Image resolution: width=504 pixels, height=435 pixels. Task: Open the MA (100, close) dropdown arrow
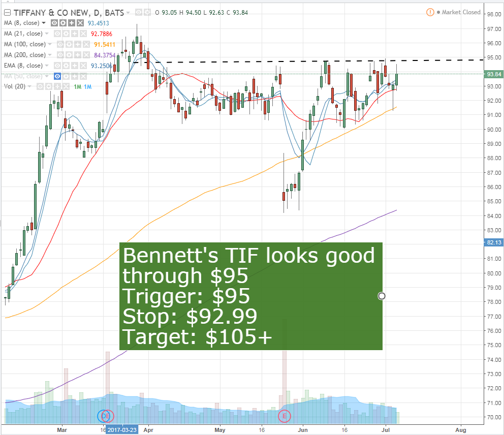(x=50, y=44)
